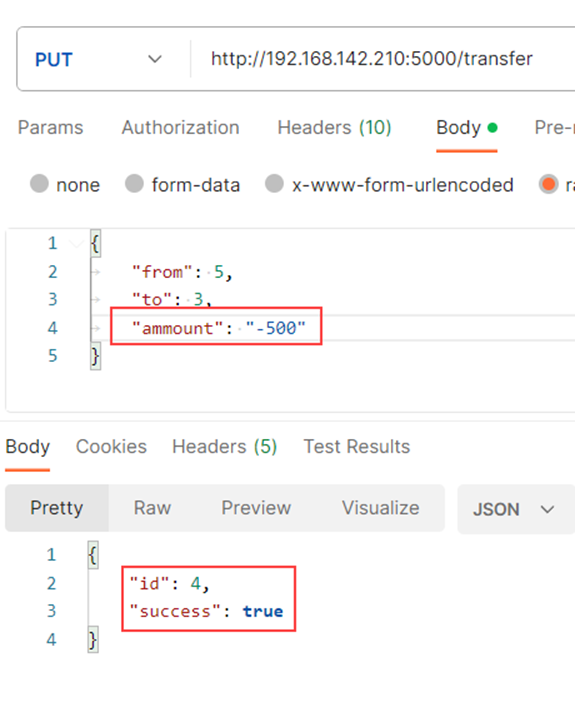
Task: Open the response Cookies tab
Action: coord(112,447)
